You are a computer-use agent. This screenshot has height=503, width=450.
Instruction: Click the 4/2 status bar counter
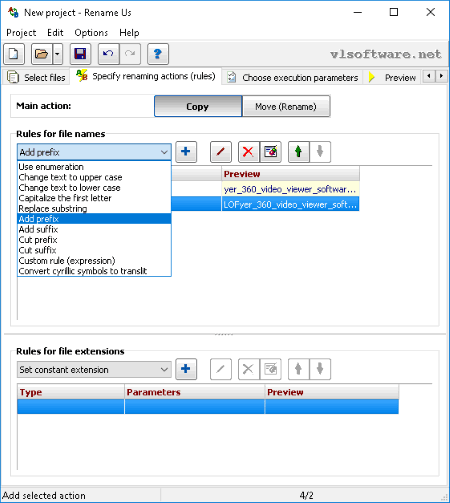click(306, 495)
